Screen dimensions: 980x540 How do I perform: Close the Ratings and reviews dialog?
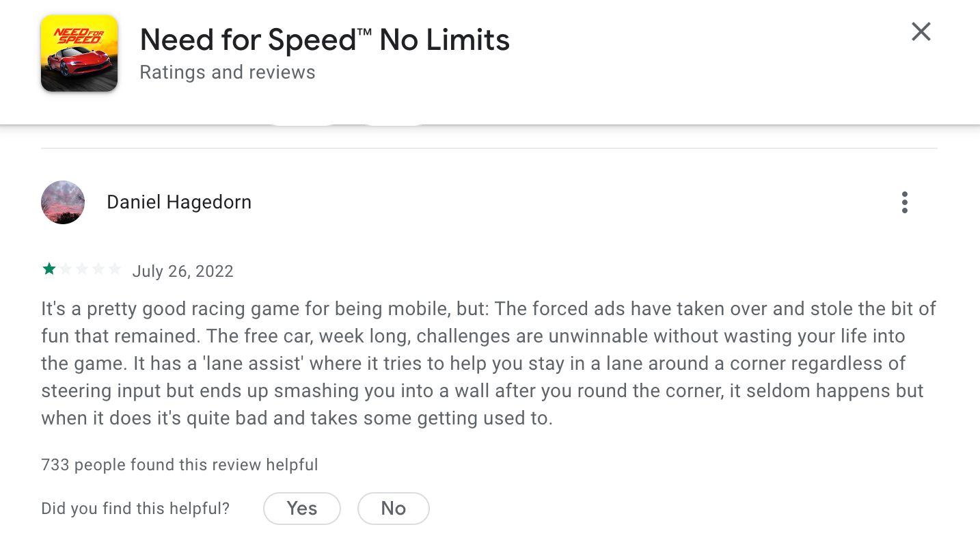921,31
